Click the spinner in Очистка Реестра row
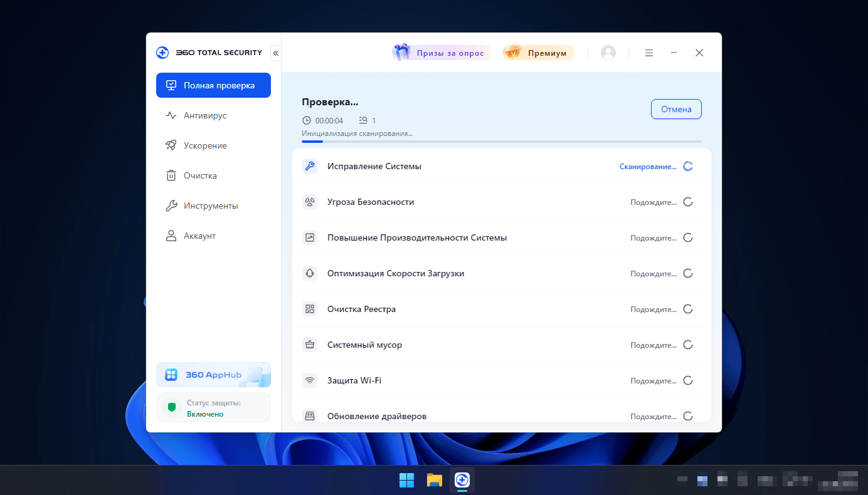This screenshot has height=495, width=868. 688,309
